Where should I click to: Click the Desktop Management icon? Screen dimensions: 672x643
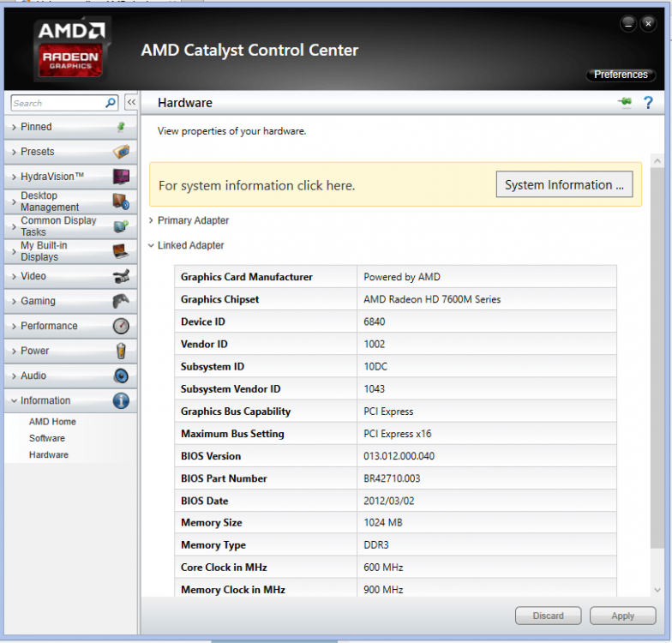point(122,201)
